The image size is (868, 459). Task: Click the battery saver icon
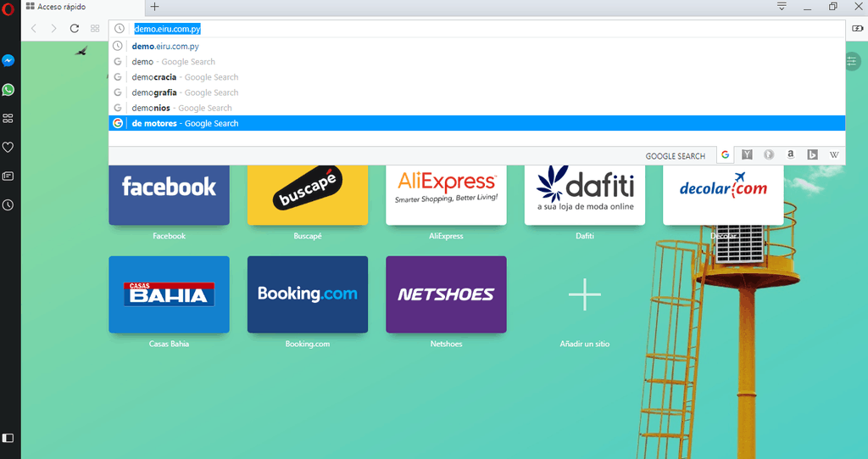[858, 28]
